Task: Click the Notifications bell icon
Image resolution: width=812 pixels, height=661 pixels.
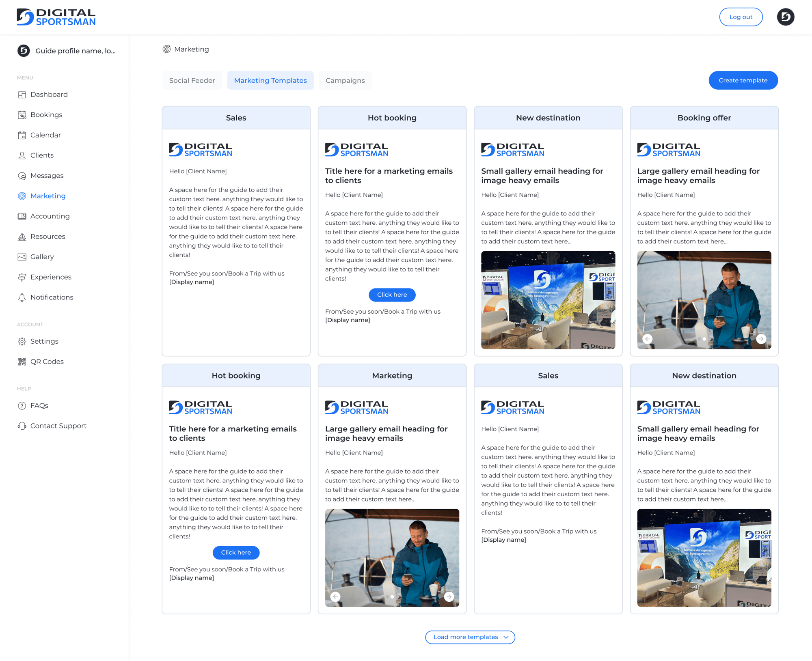Action: [x=22, y=297]
